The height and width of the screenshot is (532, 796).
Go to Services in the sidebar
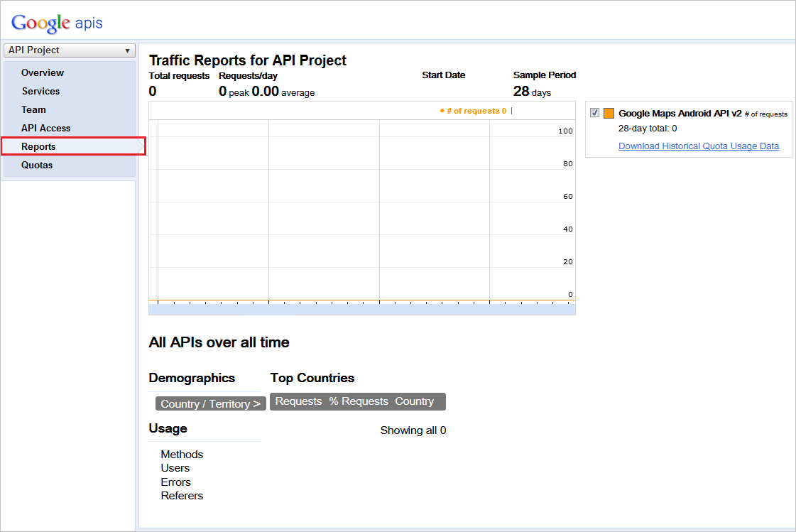[40, 92]
